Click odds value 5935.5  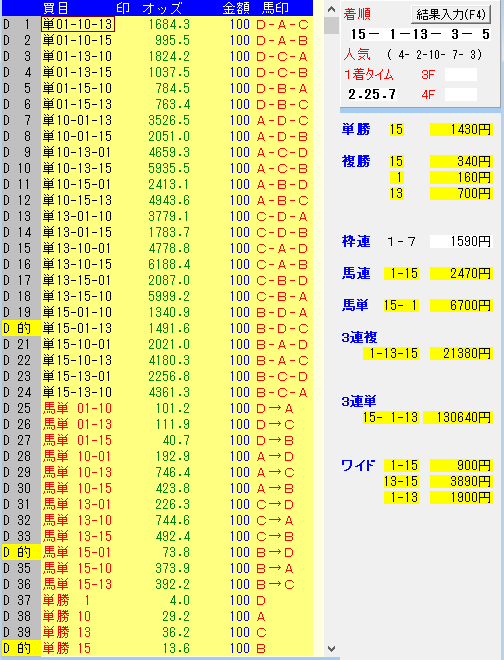(169, 168)
